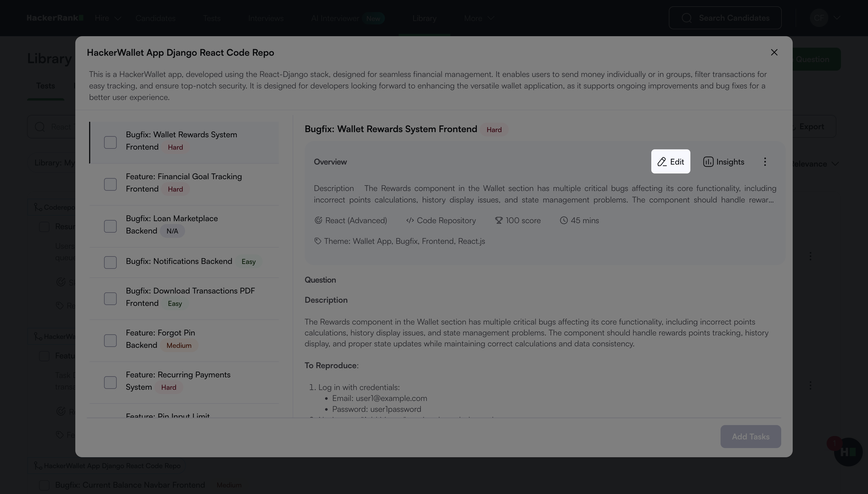Select the Bugfix: Notifications Backend checkbox

110,262
